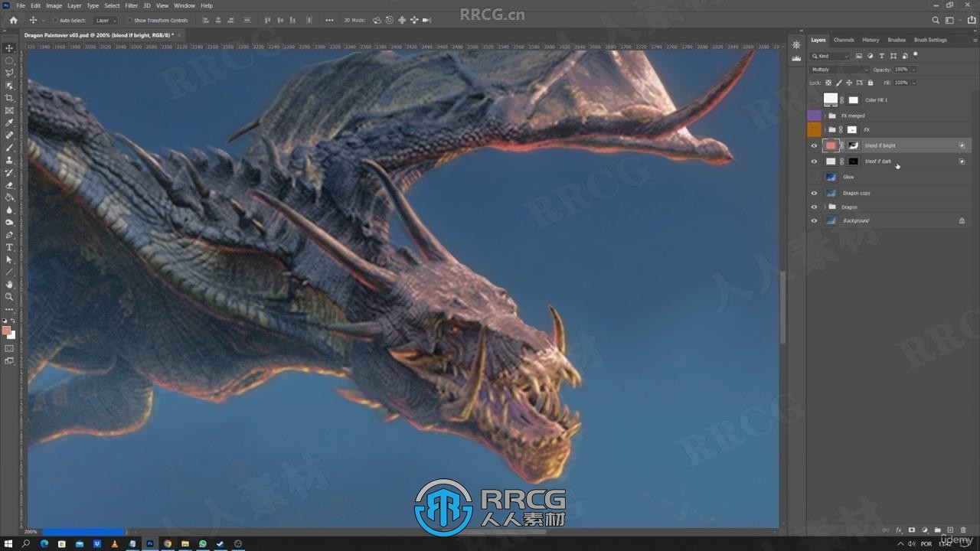
Task: Enable Show Transform Controls checkbox
Action: point(129,21)
